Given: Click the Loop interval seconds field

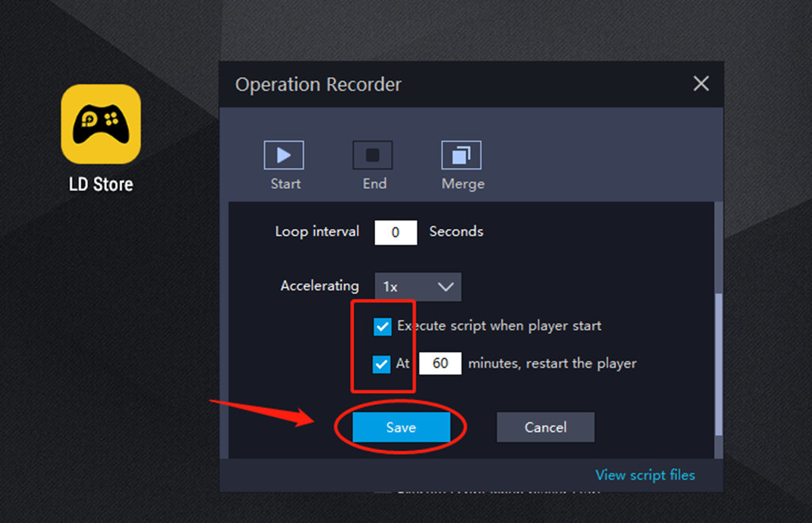Looking at the screenshot, I should pyautogui.click(x=396, y=232).
